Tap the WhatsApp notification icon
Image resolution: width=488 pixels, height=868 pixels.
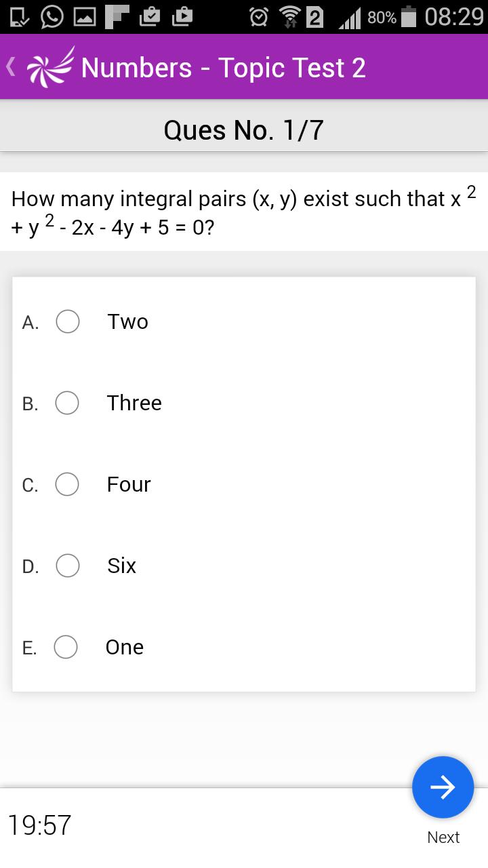pos(52,16)
